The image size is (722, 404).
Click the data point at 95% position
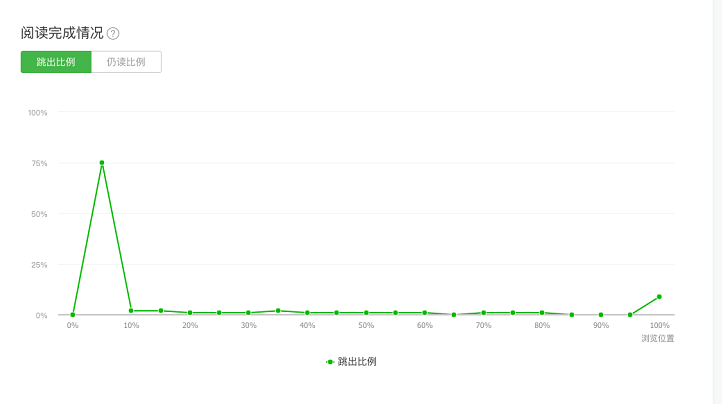630,315
